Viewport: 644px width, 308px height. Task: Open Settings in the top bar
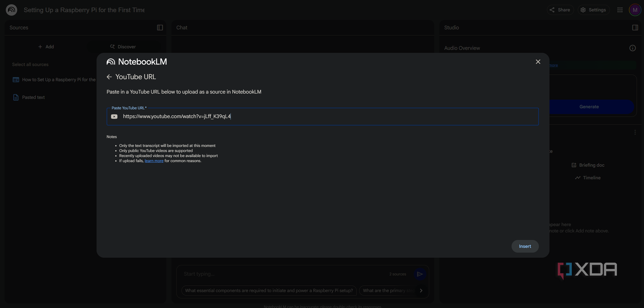click(593, 10)
